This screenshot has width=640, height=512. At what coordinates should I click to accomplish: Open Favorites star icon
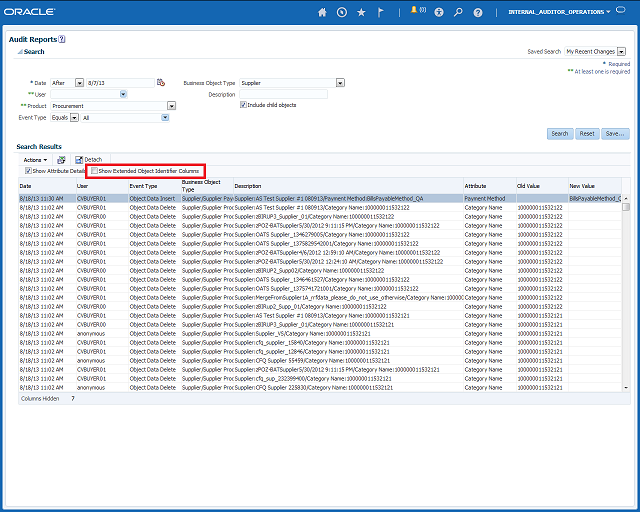pyautogui.click(x=361, y=12)
